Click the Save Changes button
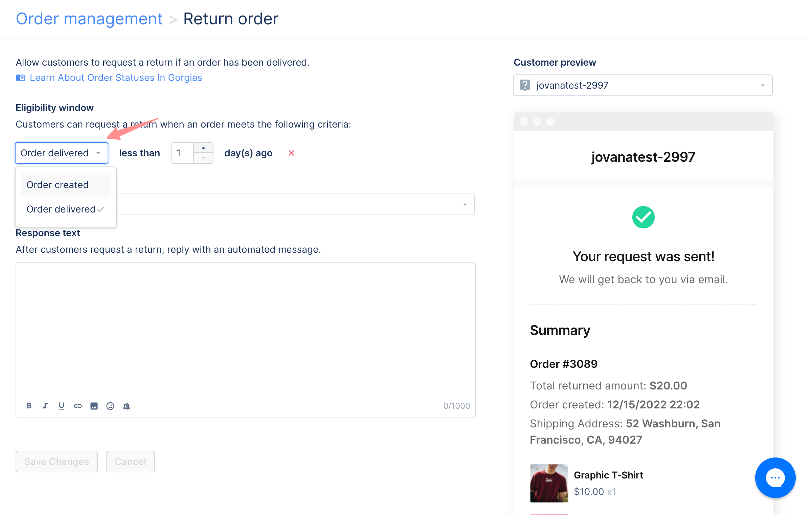Image resolution: width=812 pixels, height=515 pixels. coord(57,462)
